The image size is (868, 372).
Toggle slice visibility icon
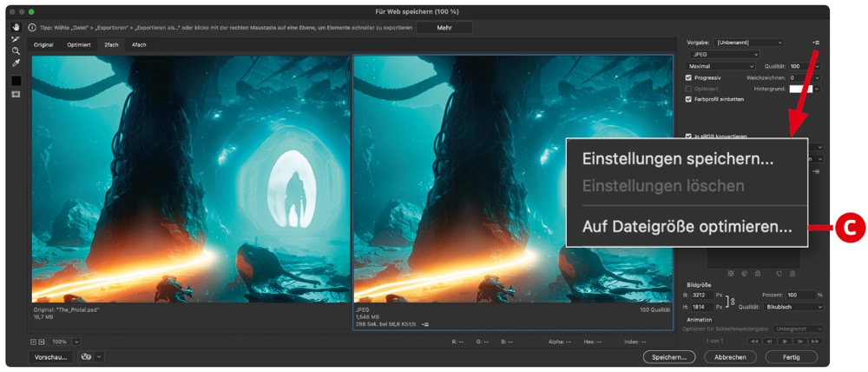coord(16,95)
